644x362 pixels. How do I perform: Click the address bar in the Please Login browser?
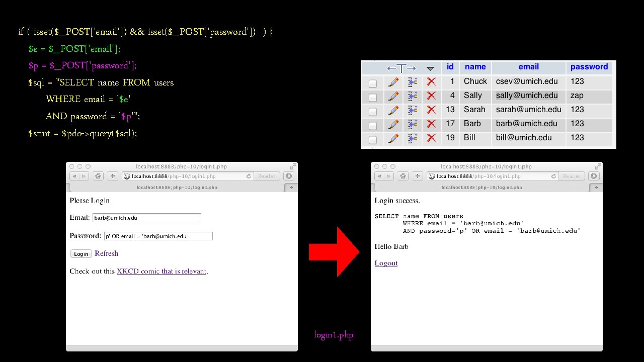tap(188, 176)
